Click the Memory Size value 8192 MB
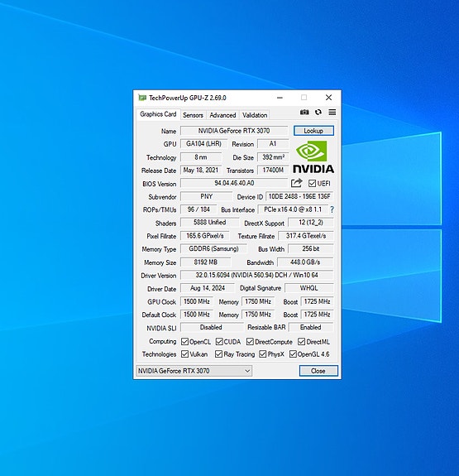 (x=205, y=262)
